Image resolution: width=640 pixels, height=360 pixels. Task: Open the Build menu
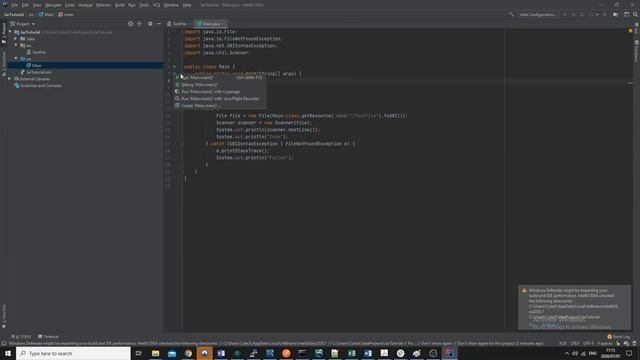tap(120, 5)
